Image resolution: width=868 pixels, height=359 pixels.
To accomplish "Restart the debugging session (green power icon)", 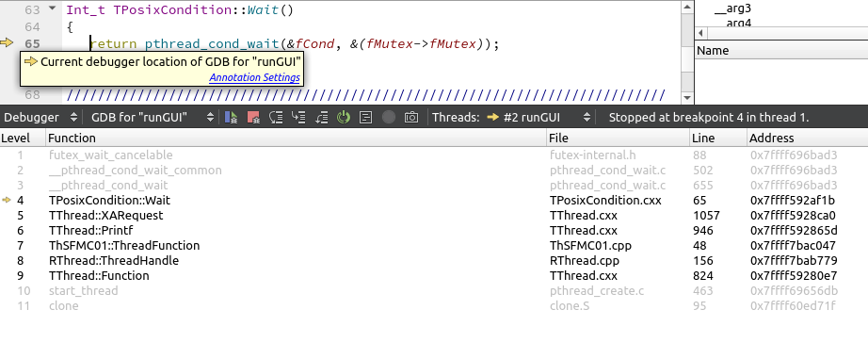I will point(344,118).
